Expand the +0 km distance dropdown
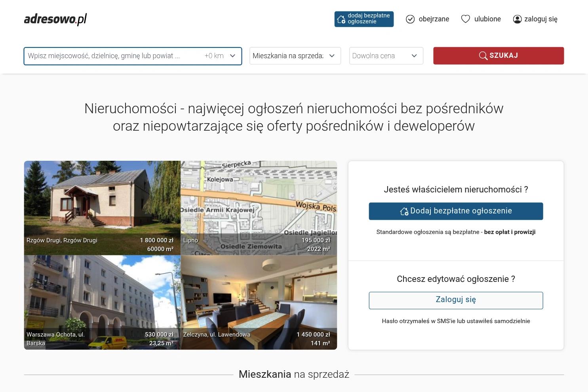588x392 pixels. pyautogui.click(x=220, y=56)
